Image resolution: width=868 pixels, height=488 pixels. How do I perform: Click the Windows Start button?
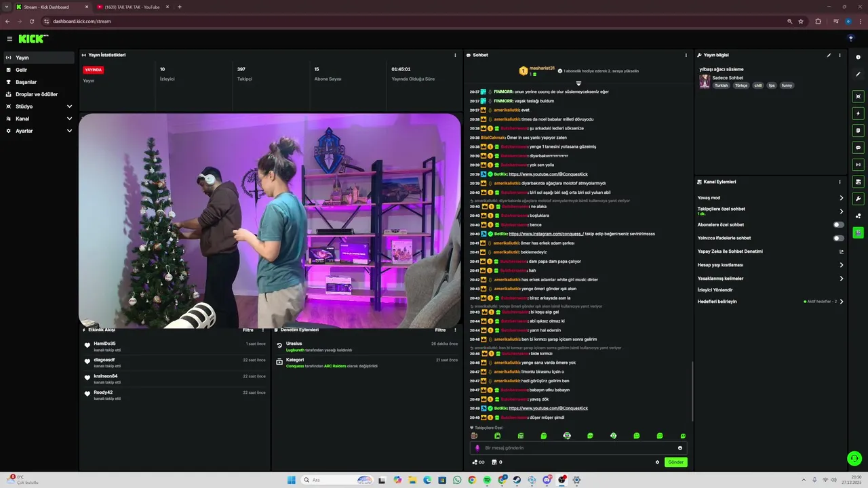click(x=291, y=480)
